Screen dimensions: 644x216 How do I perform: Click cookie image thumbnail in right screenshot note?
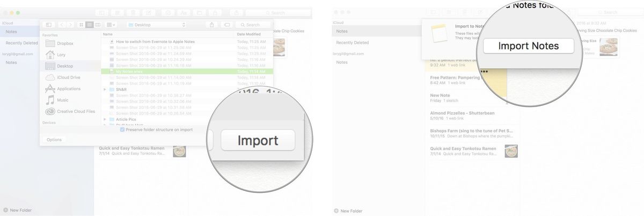coord(608,47)
